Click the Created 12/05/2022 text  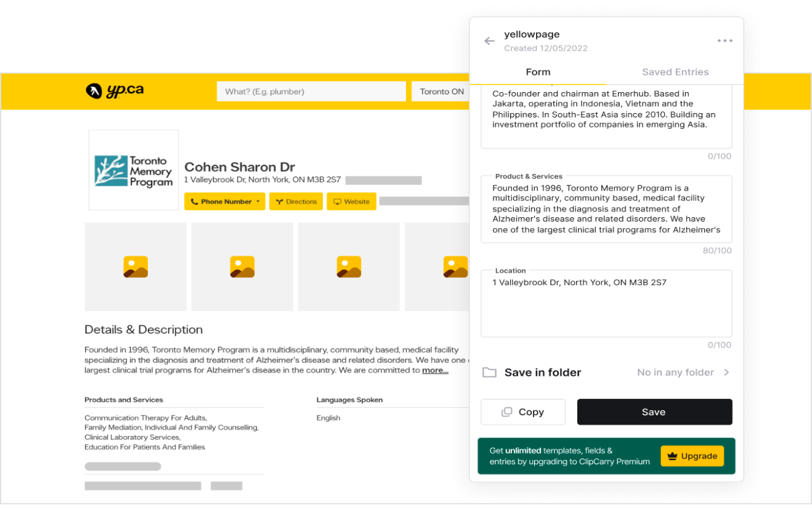546,48
